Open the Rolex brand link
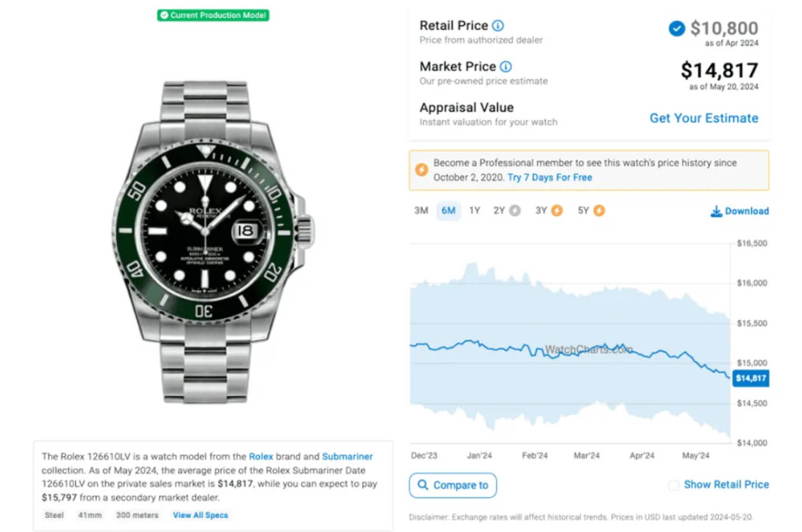Image resolution: width=802 pixels, height=532 pixels. tap(261, 457)
